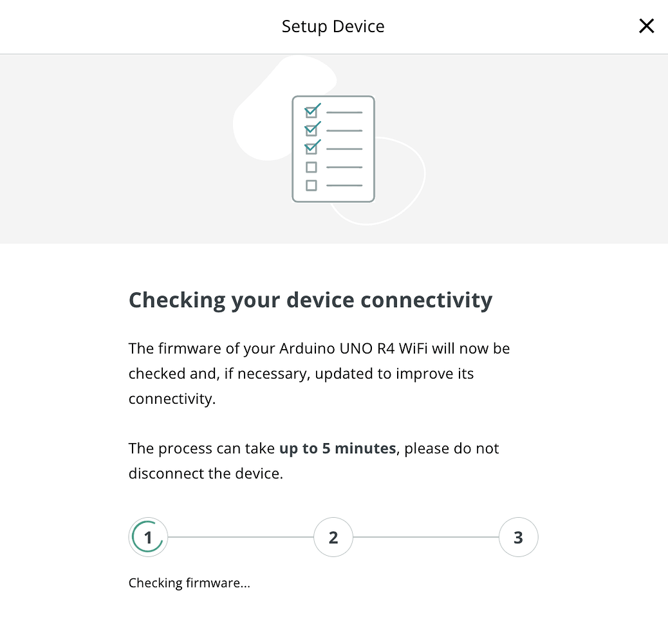The image size is (668, 644).
Task: Click the list line next to the fourth checkbox
Action: pos(344,167)
